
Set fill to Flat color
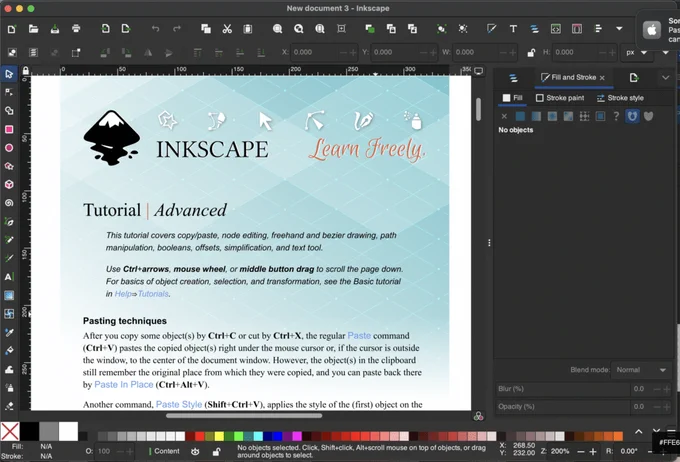click(520, 116)
